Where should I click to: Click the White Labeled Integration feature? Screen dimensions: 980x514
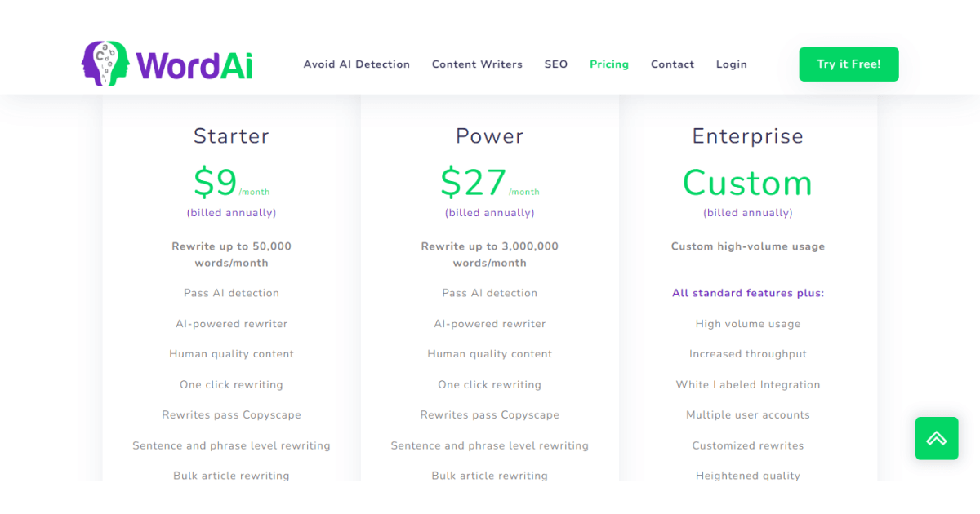[x=748, y=385]
